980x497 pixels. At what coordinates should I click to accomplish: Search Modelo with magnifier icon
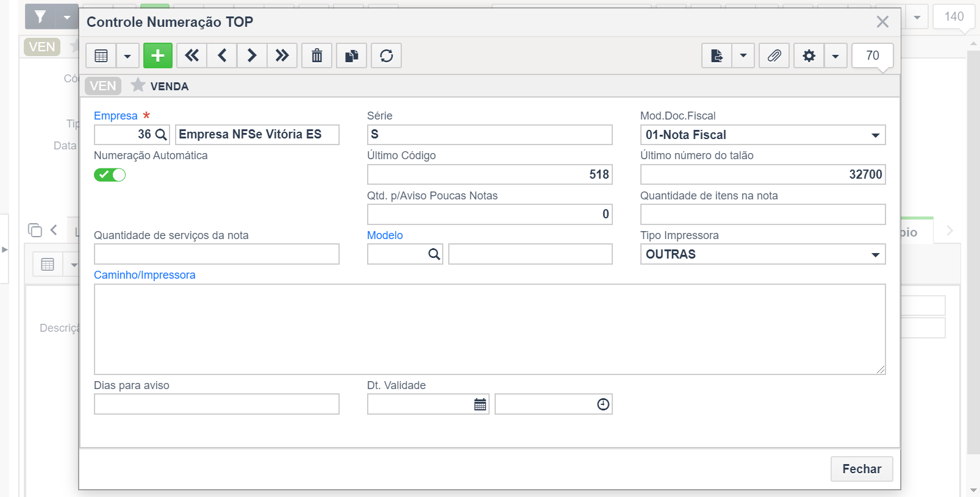pyautogui.click(x=434, y=254)
